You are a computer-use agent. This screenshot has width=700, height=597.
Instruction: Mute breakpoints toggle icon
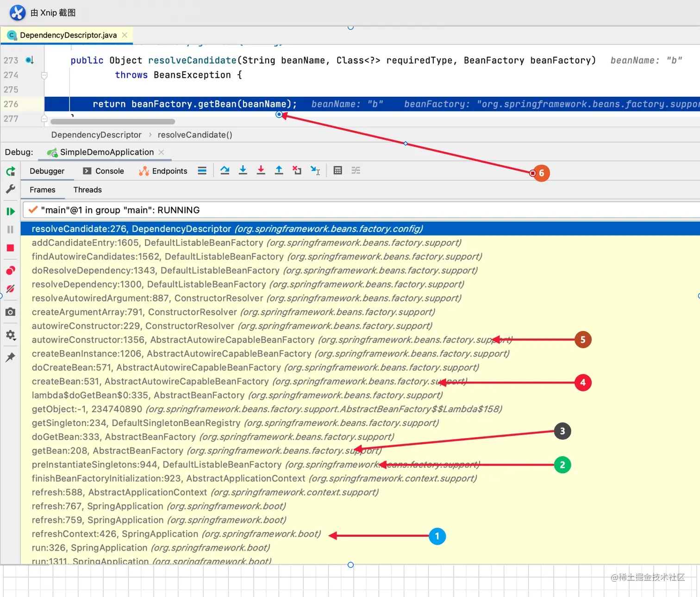(x=11, y=289)
